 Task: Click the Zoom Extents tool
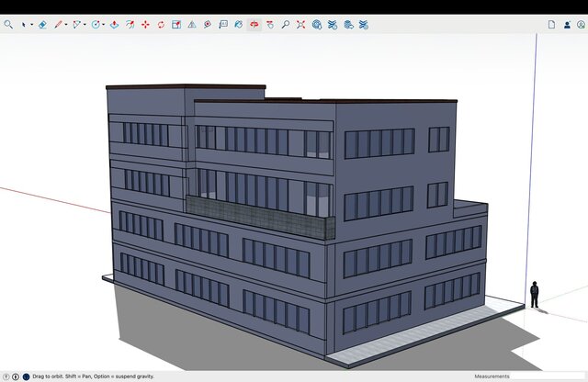[x=301, y=25]
